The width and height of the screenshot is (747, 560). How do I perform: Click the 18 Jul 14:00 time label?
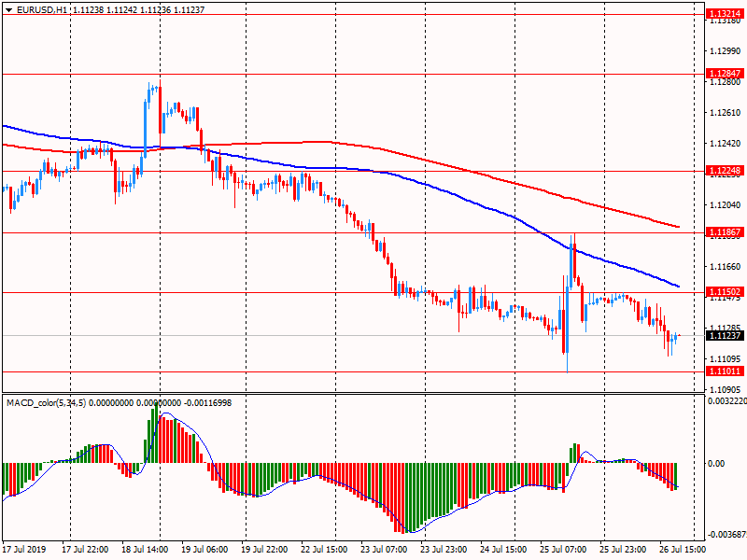coord(145,549)
